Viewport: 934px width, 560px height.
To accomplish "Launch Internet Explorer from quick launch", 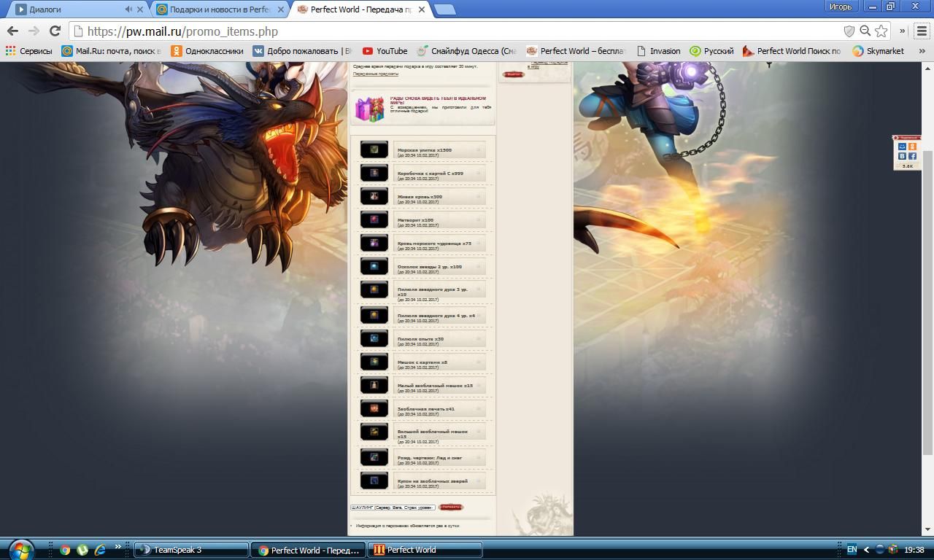I will [100, 550].
